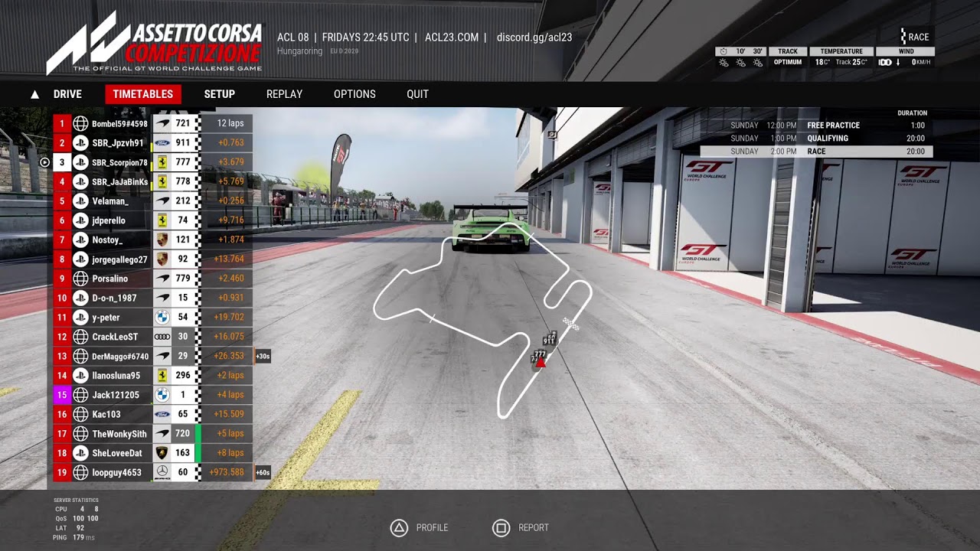Open the REPLAY menu

click(x=284, y=94)
